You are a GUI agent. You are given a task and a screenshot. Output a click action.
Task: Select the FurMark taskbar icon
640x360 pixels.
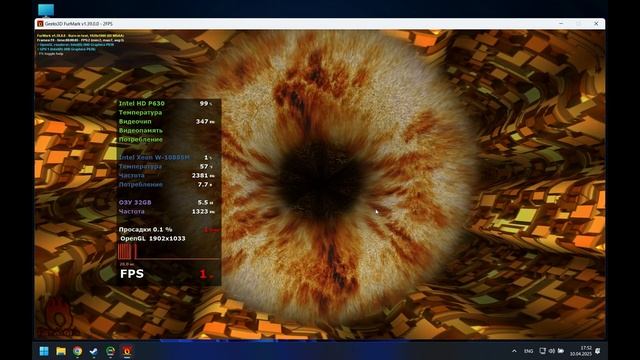[127, 351]
